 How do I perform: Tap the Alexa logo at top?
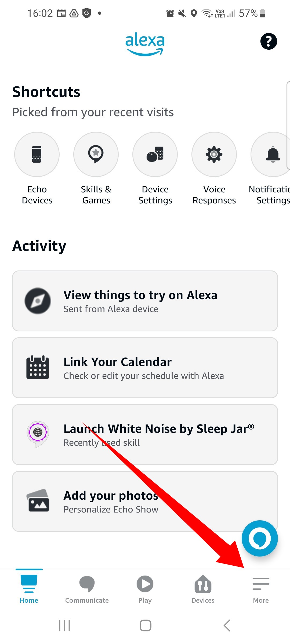pos(145,44)
